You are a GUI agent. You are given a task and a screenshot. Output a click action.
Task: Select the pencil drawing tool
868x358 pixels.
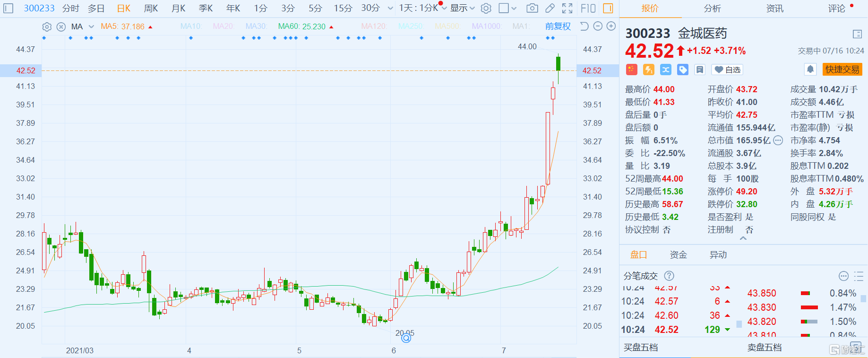pos(550,8)
